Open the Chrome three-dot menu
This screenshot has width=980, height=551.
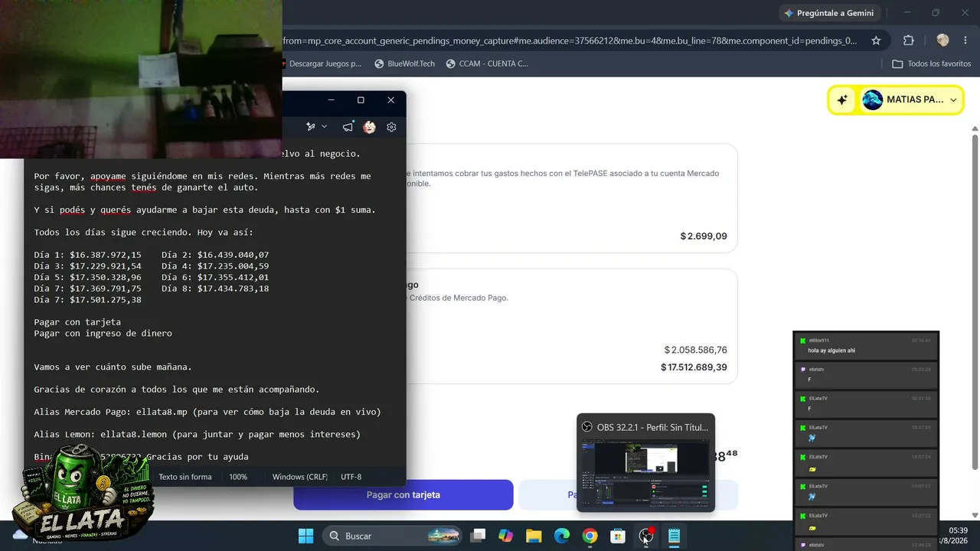click(966, 41)
